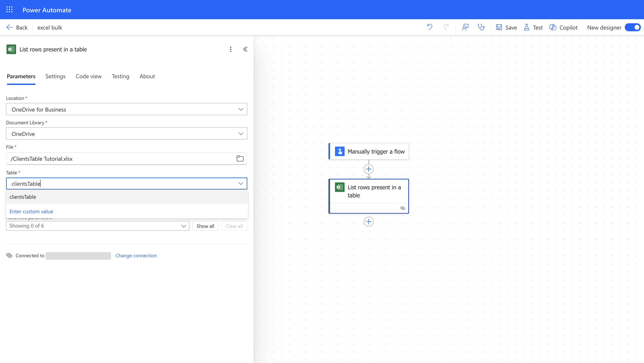The image size is (644, 363).
Task: Select clientsTable option from dropdown list
Action: (23, 197)
